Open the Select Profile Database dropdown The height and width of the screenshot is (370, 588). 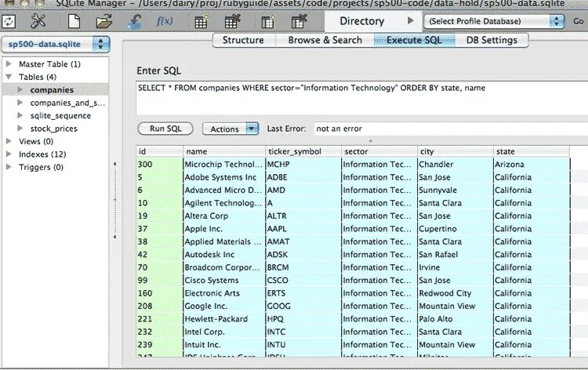coord(494,21)
